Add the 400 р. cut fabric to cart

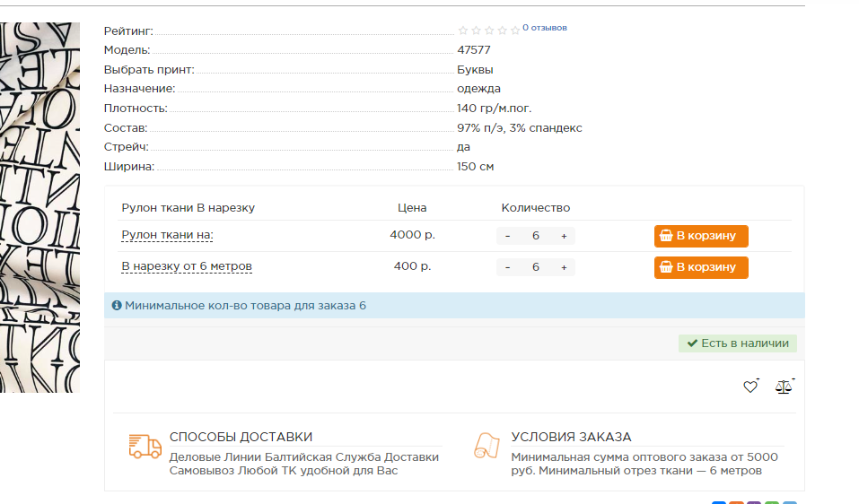(x=701, y=267)
